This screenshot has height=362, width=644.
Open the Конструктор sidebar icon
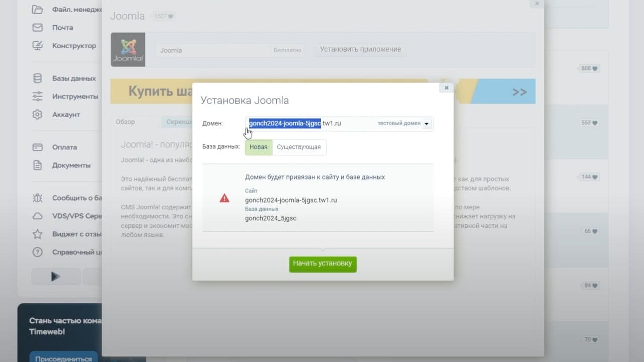[38, 46]
